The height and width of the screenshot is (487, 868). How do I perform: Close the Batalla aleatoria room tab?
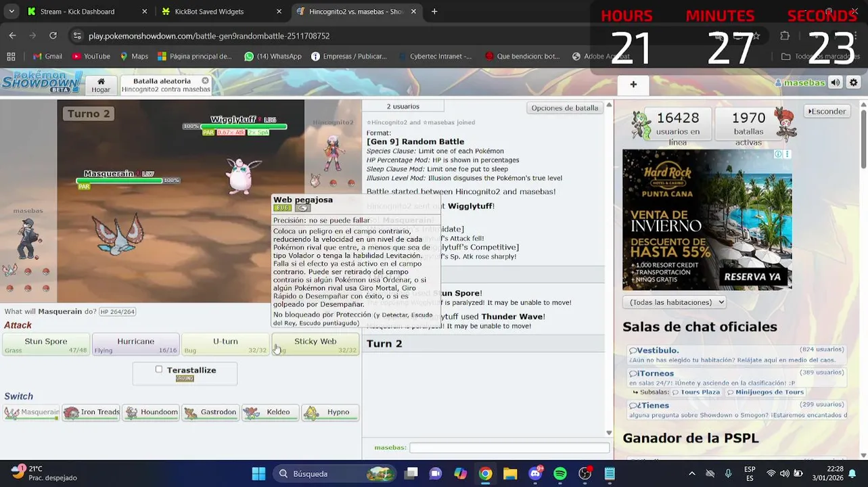coord(205,80)
